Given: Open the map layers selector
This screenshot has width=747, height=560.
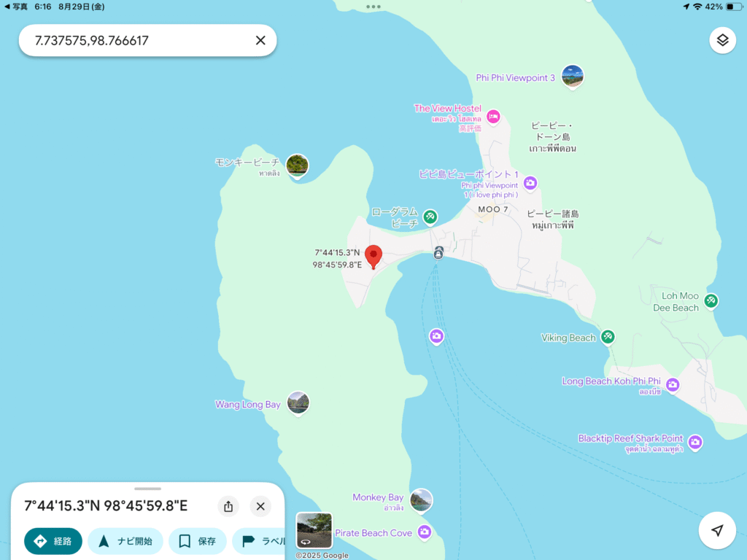Looking at the screenshot, I should (722, 41).
